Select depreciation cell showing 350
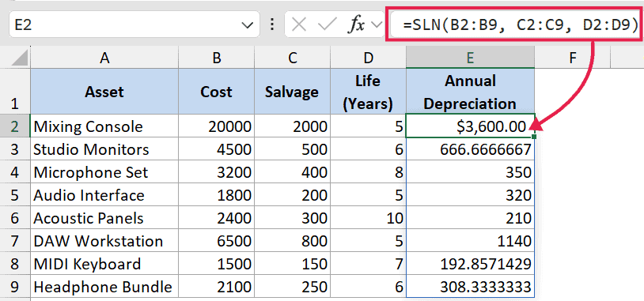The width and height of the screenshot is (644, 301). click(x=470, y=171)
